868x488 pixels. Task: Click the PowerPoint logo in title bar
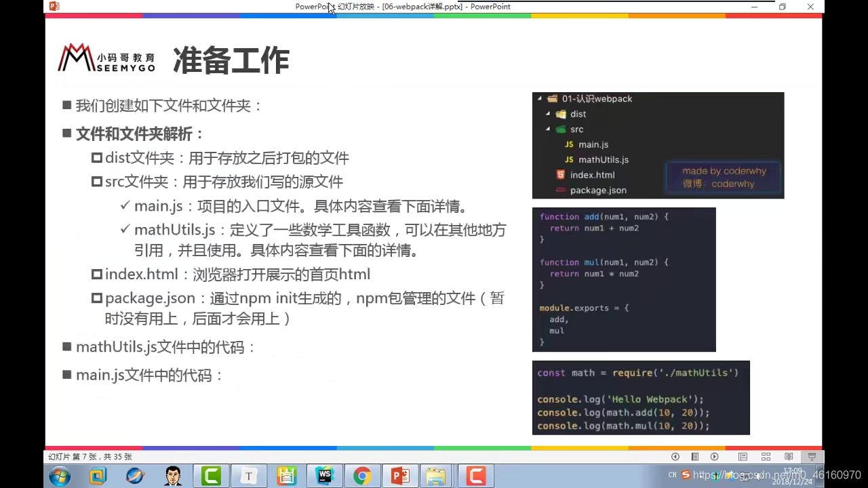[54, 6]
